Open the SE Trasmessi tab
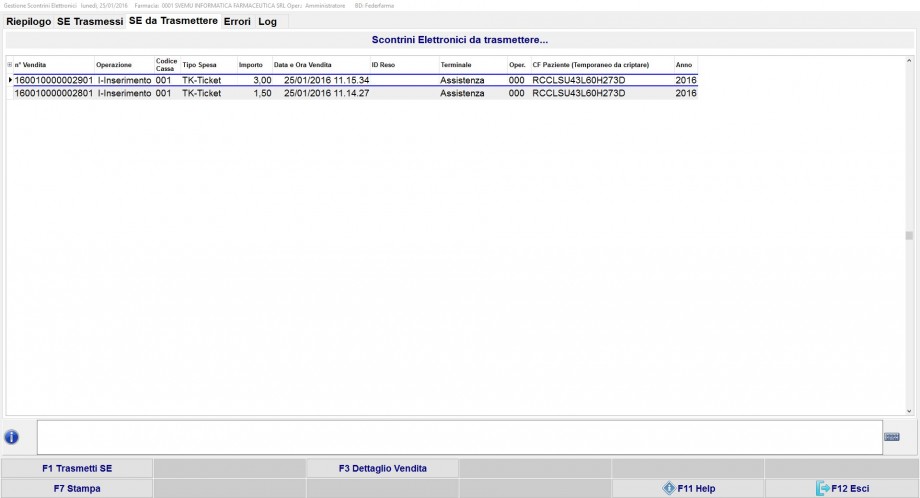 90,21
